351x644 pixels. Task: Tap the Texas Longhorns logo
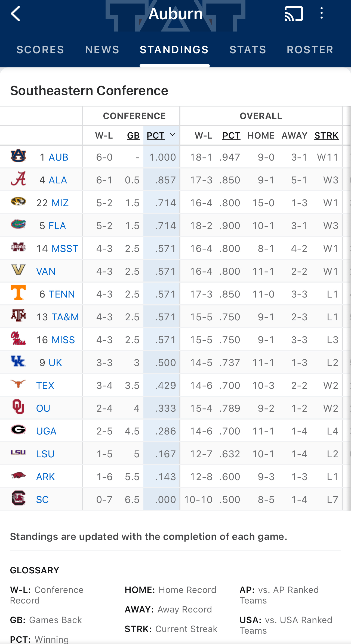[18, 384]
